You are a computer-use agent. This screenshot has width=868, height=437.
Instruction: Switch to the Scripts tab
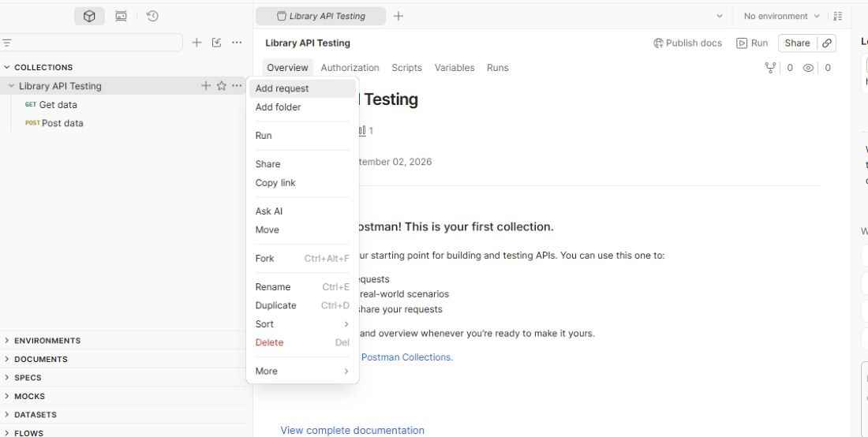coord(407,68)
